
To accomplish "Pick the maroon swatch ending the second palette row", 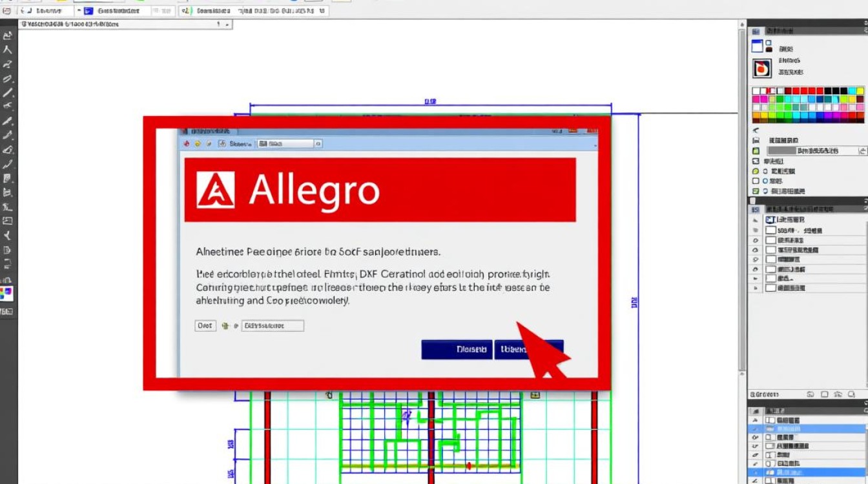I will 860,99.
